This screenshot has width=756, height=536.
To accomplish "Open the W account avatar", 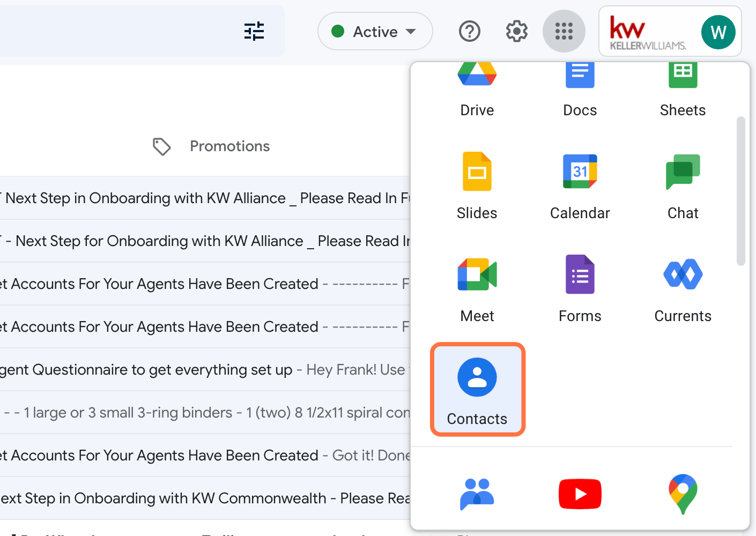I will tap(718, 32).
